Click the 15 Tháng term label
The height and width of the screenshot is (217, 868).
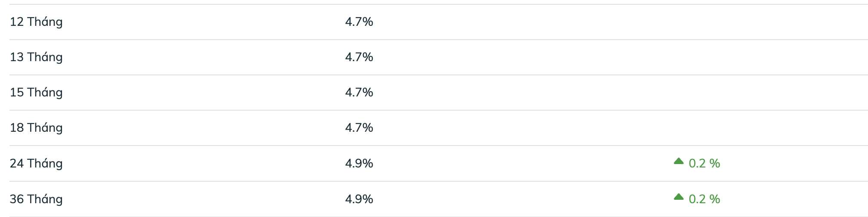[36, 93]
